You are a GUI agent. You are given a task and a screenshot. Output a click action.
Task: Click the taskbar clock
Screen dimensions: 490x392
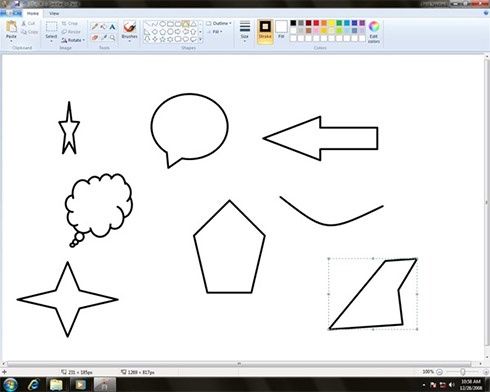point(471,385)
